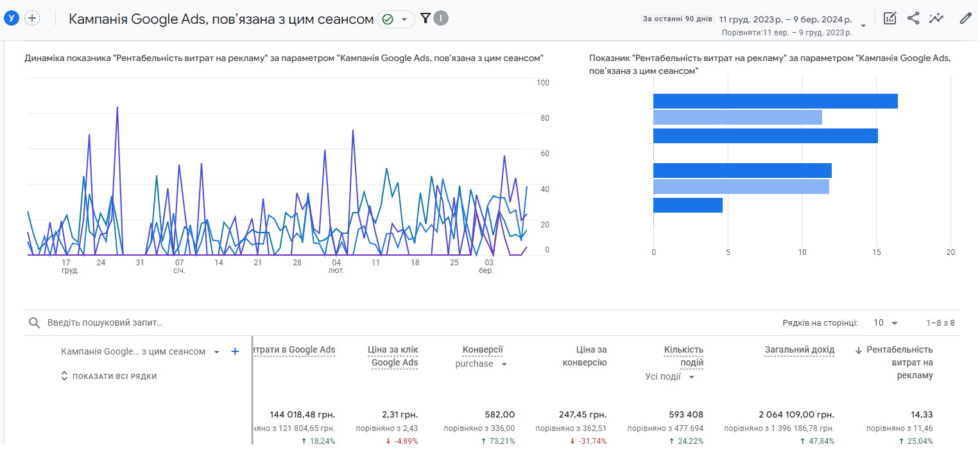Click the text "порівняно з 11,46"
Screen dimensions: 980x449
(x=900, y=428)
